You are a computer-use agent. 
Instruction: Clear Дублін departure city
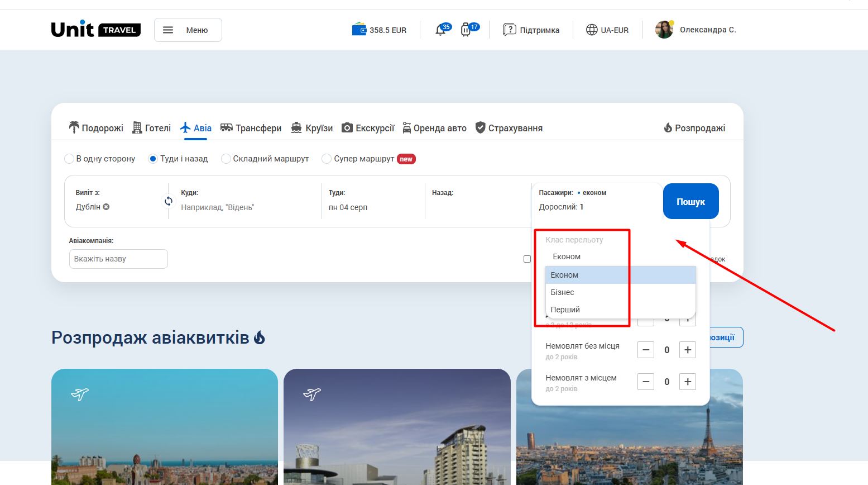pos(106,207)
